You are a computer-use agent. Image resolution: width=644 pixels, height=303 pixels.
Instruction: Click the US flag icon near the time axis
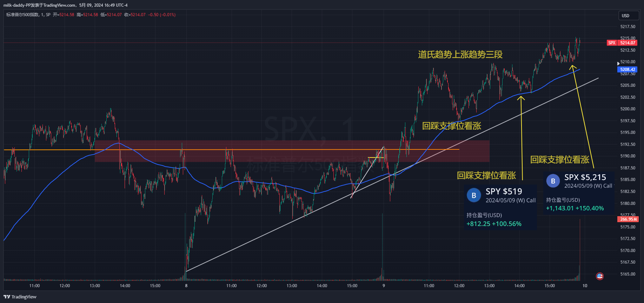tap(600, 276)
